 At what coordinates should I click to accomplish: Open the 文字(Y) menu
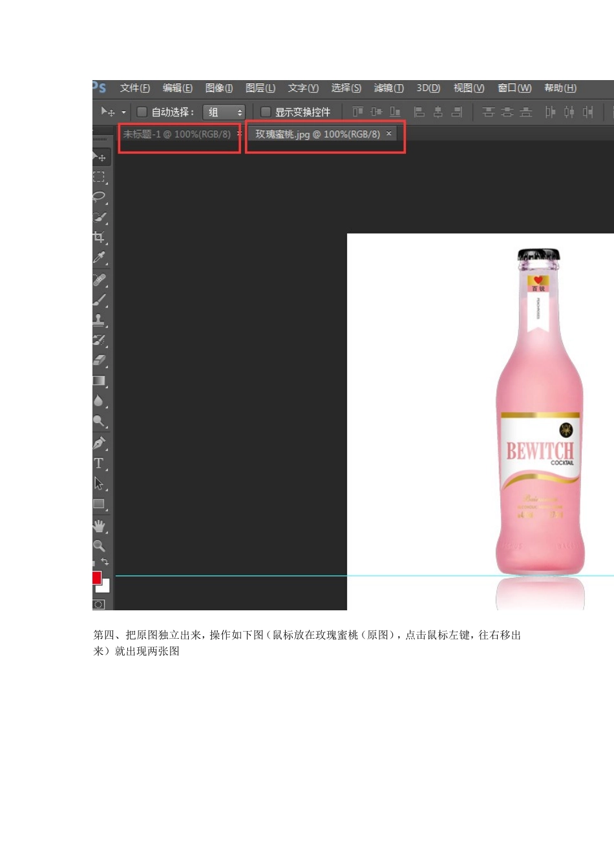pyautogui.click(x=303, y=88)
